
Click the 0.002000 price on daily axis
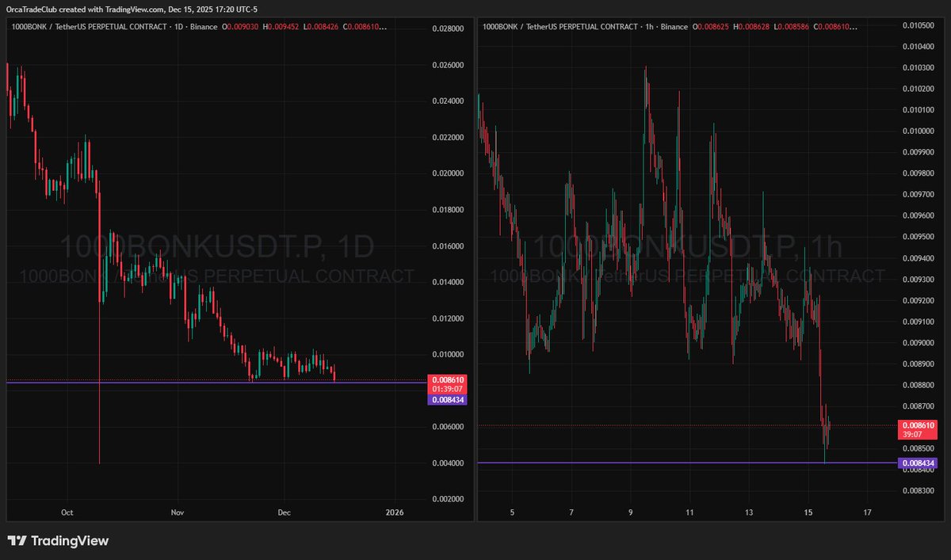point(447,499)
